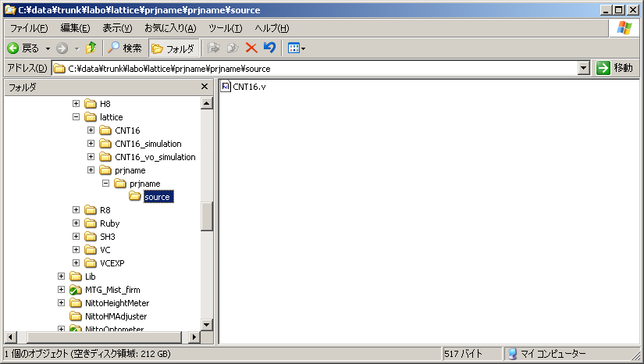Screen dimensions: 644x364
Task: Click the move-to-folder toolbar icon
Action: 213,48
